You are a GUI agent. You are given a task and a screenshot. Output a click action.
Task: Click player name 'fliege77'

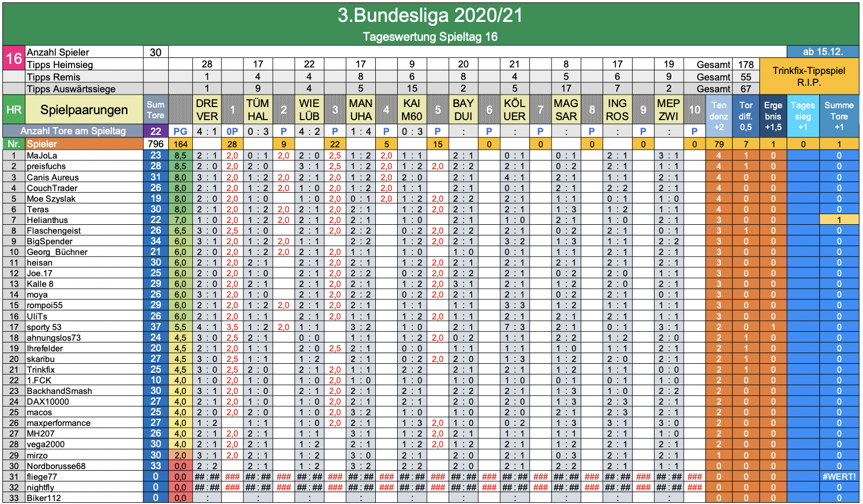42,476
